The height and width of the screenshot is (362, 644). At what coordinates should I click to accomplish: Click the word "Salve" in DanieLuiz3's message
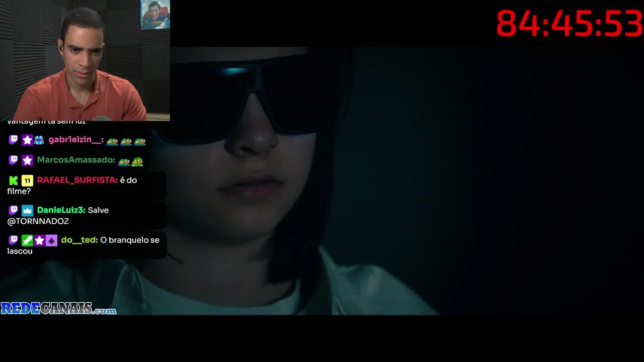pyautogui.click(x=98, y=210)
